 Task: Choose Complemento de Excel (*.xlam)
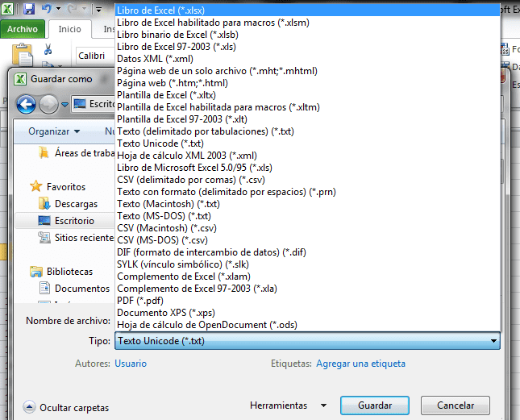tap(307, 277)
